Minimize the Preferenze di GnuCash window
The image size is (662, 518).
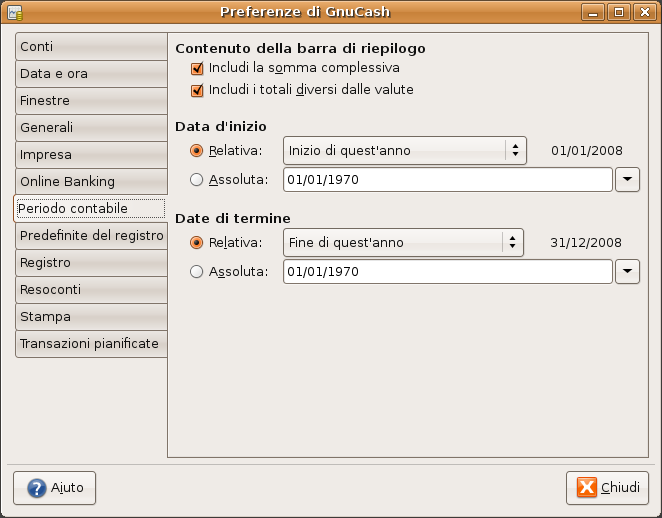coord(593,12)
